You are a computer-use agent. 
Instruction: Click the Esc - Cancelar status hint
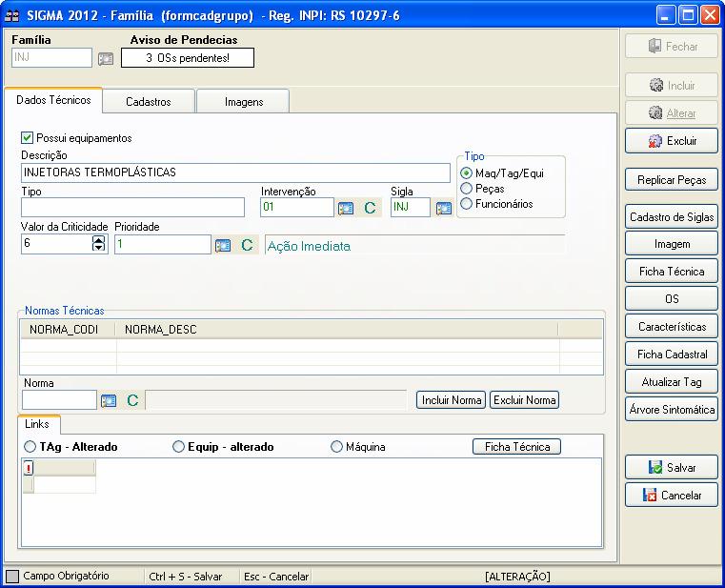[276, 577]
